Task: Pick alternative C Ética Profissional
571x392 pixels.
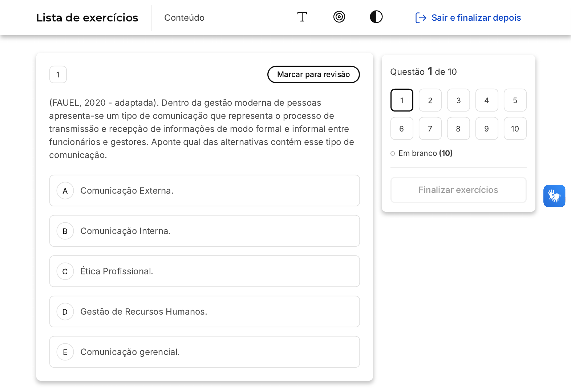Action: (x=204, y=271)
